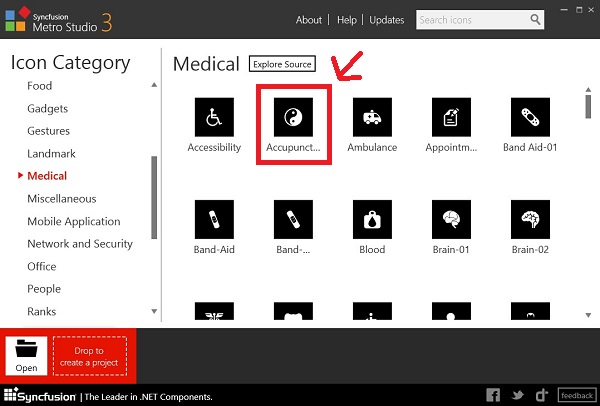Click the icon grid scrollbar thumb

(x=588, y=107)
